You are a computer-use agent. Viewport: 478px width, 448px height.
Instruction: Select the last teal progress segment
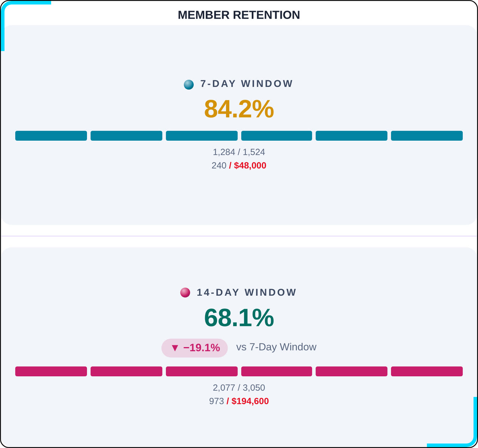pyautogui.click(x=427, y=136)
